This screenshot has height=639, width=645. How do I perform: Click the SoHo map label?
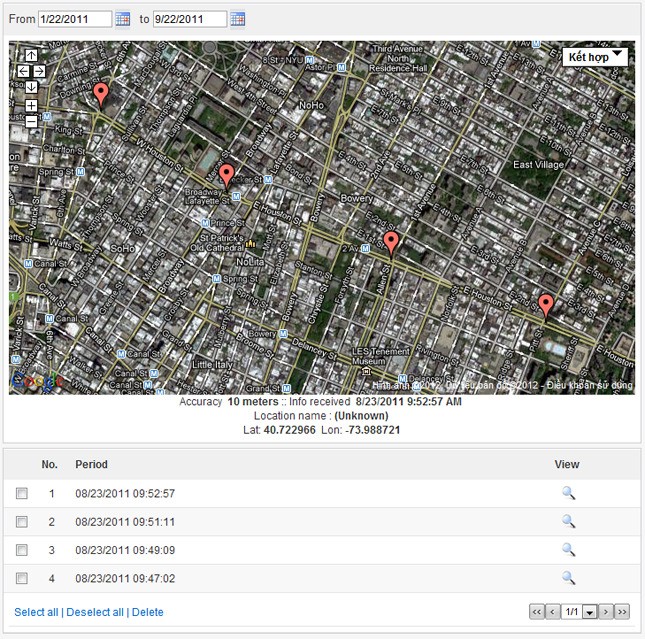(x=123, y=248)
